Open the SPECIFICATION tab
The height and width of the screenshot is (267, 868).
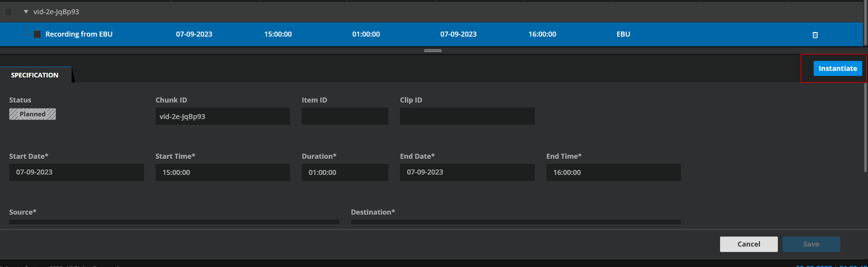tap(35, 75)
